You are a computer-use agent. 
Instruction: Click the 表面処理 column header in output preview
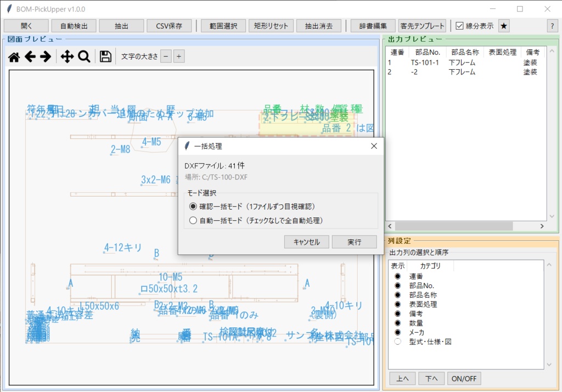(x=503, y=52)
